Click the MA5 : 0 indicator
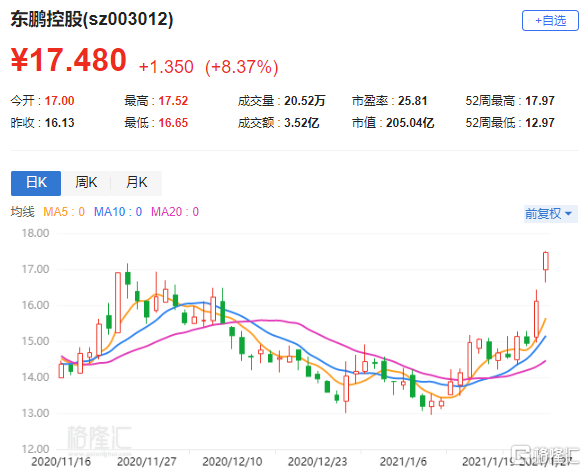 pos(64,212)
